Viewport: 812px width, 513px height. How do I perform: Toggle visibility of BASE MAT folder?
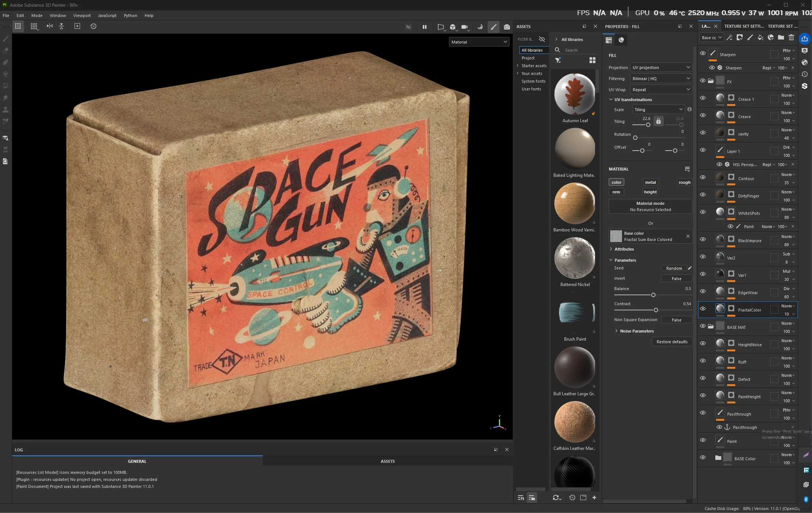coord(703,326)
